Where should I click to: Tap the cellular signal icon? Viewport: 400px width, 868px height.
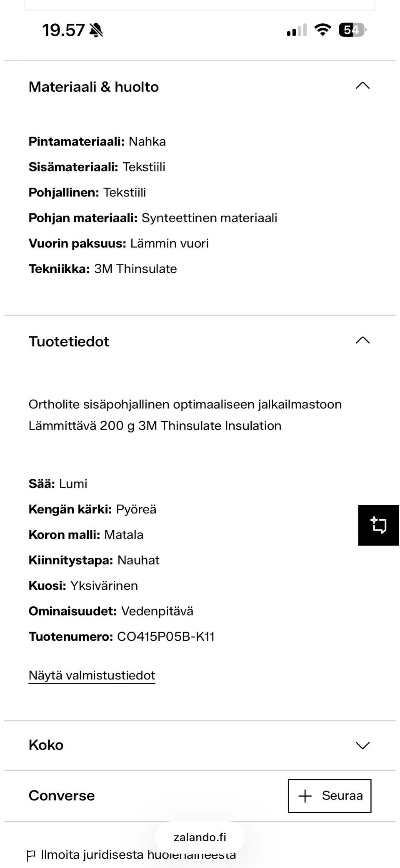coord(296,30)
